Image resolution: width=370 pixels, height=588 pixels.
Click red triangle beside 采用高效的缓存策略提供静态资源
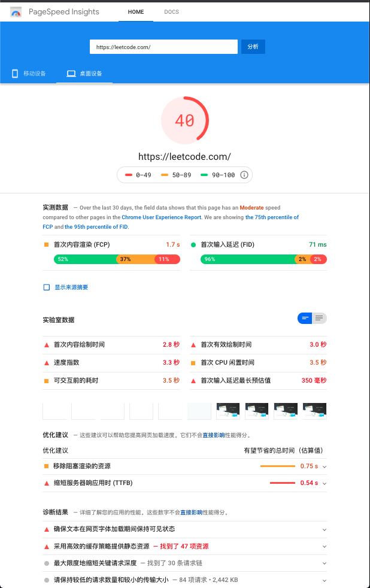pos(47,547)
